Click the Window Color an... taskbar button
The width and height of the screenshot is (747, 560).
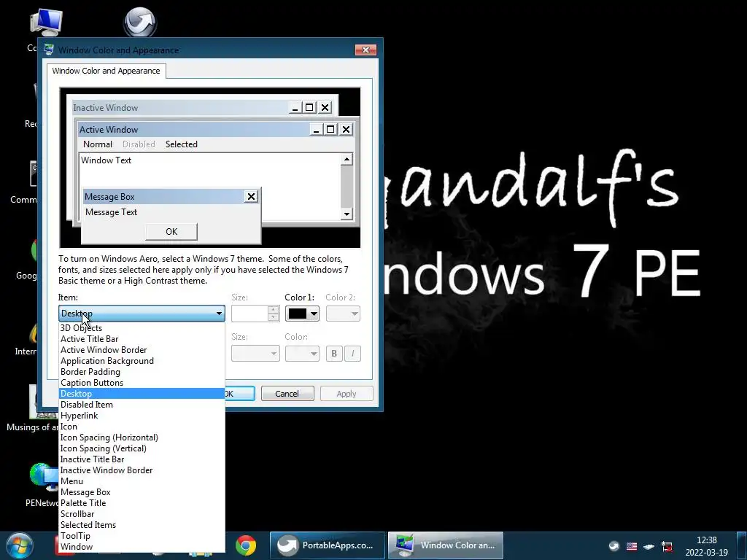tap(446, 545)
